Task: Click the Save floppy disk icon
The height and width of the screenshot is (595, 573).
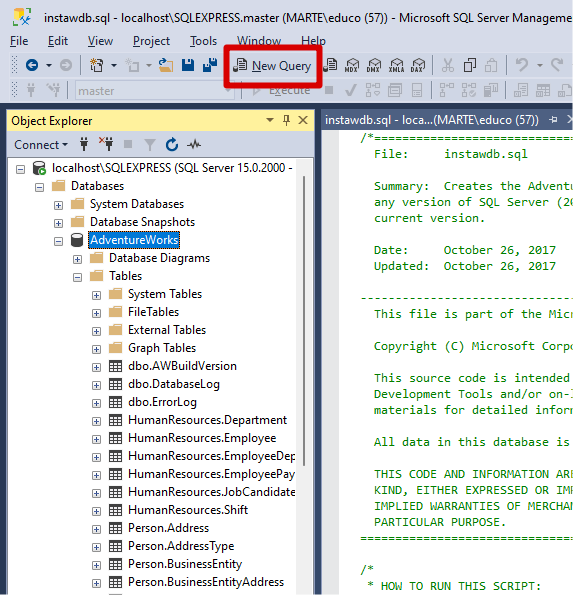Action: [188, 65]
